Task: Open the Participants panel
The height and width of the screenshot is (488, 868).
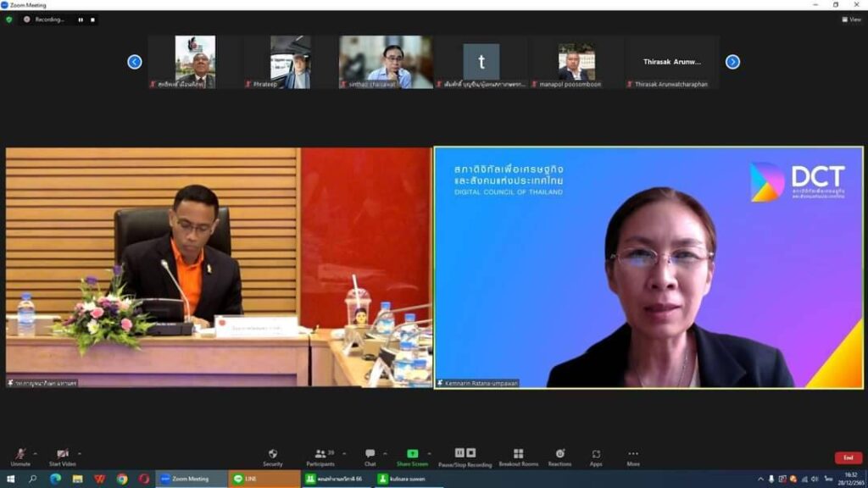Action: tap(320, 456)
